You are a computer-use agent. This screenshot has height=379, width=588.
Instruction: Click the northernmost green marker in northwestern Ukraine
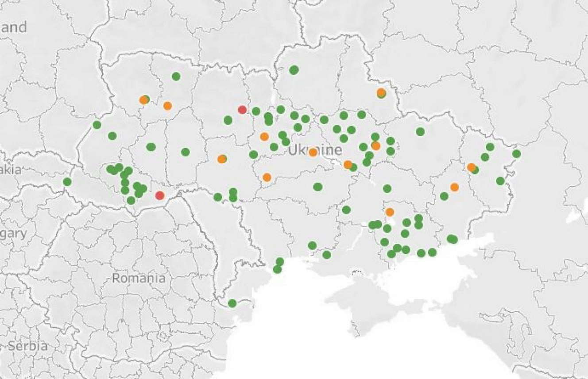(176, 77)
